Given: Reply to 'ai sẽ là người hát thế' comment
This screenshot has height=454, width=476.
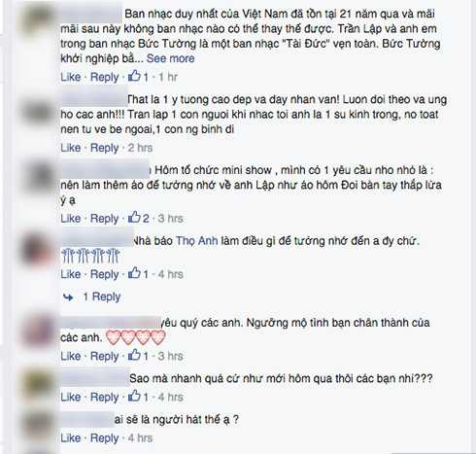Looking at the screenshot, I should tap(104, 437).
